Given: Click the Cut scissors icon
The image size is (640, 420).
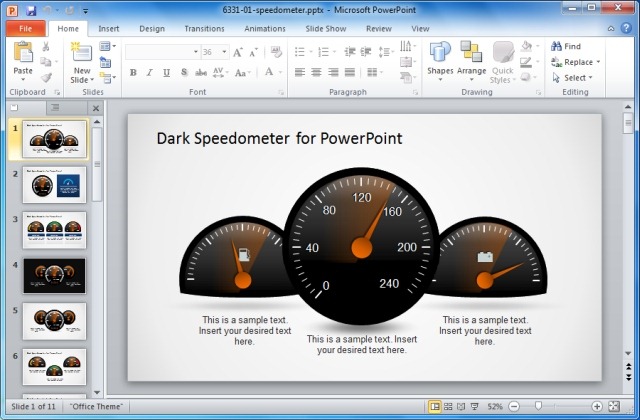Looking at the screenshot, I should tap(46, 47).
